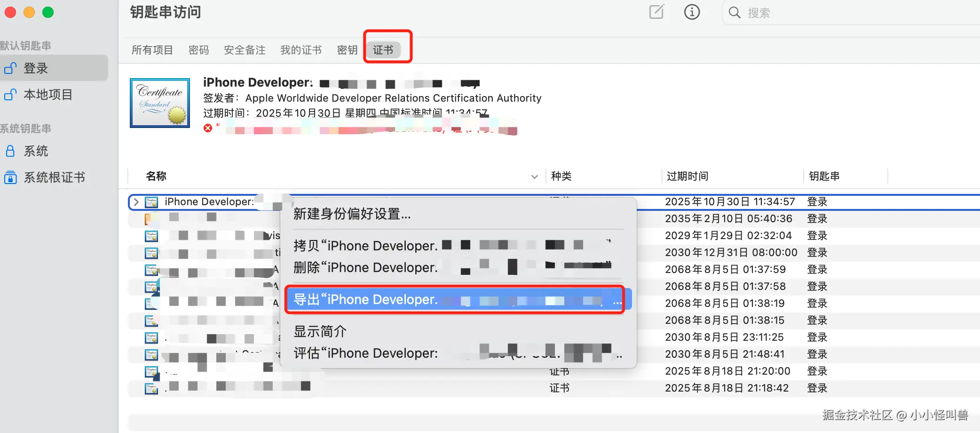The width and height of the screenshot is (980, 433).
Task: Click certificate icon in iPhone Developer row
Action: [151, 202]
